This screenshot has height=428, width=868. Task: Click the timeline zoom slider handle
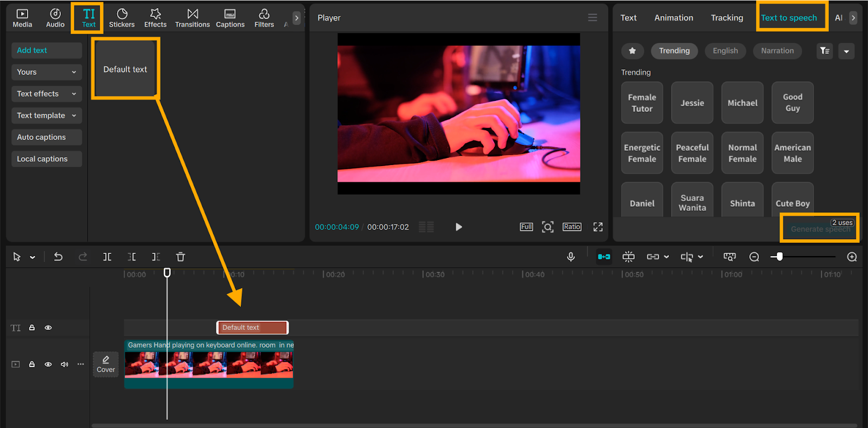[780, 257]
